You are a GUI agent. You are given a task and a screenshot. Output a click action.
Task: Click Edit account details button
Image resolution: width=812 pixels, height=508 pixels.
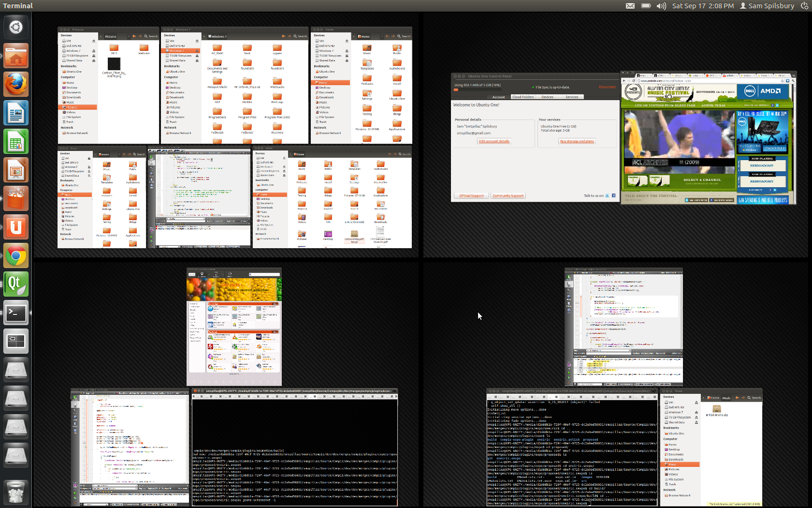(x=494, y=141)
